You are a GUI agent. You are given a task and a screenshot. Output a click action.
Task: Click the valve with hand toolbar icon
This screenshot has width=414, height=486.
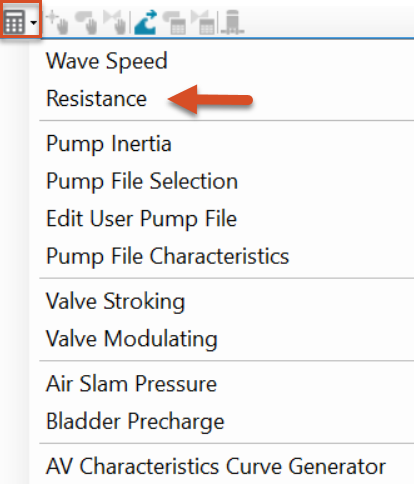(x=115, y=22)
